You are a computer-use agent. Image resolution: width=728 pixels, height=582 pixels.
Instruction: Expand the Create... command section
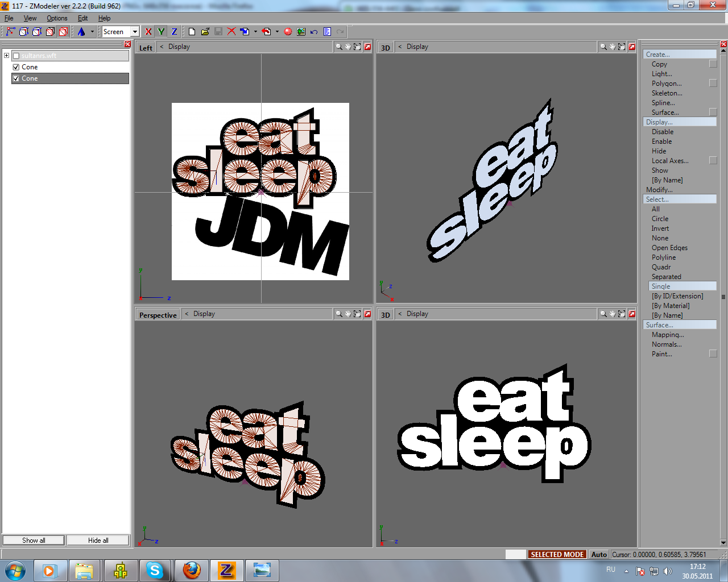[680, 54]
